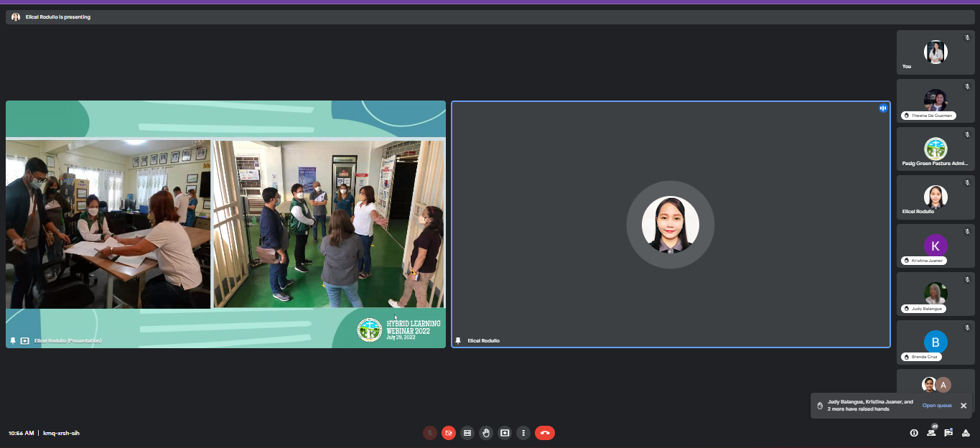
Task: Click the 'Elicel Rodullo is presenting' banner
Action: tap(490, 17)
